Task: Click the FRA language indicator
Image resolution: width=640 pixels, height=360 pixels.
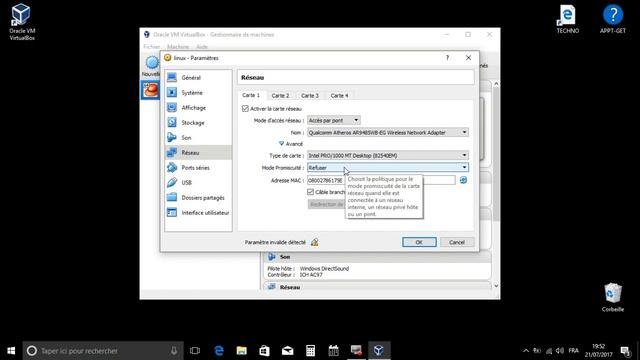Action: [573, 351]
